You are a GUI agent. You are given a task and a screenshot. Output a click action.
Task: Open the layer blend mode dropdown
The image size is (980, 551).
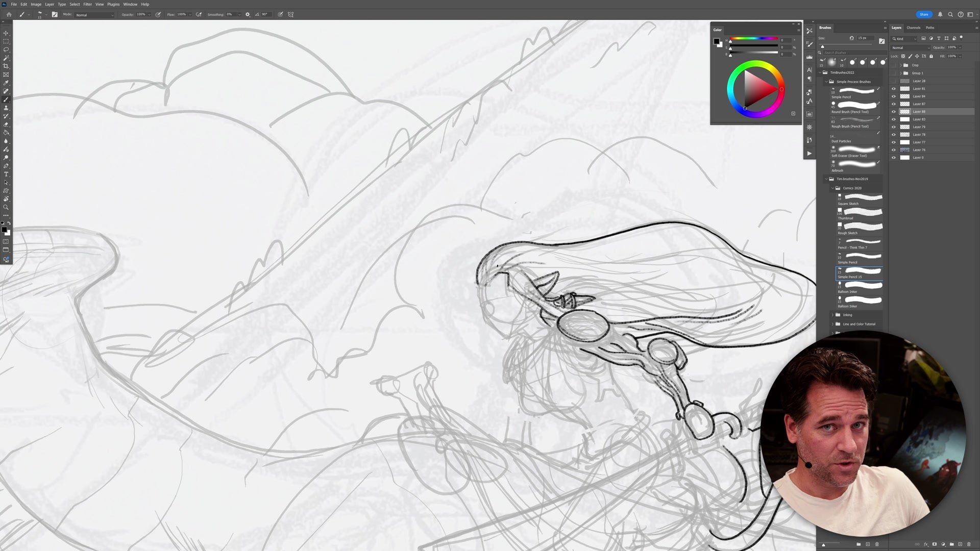[911, 47]
